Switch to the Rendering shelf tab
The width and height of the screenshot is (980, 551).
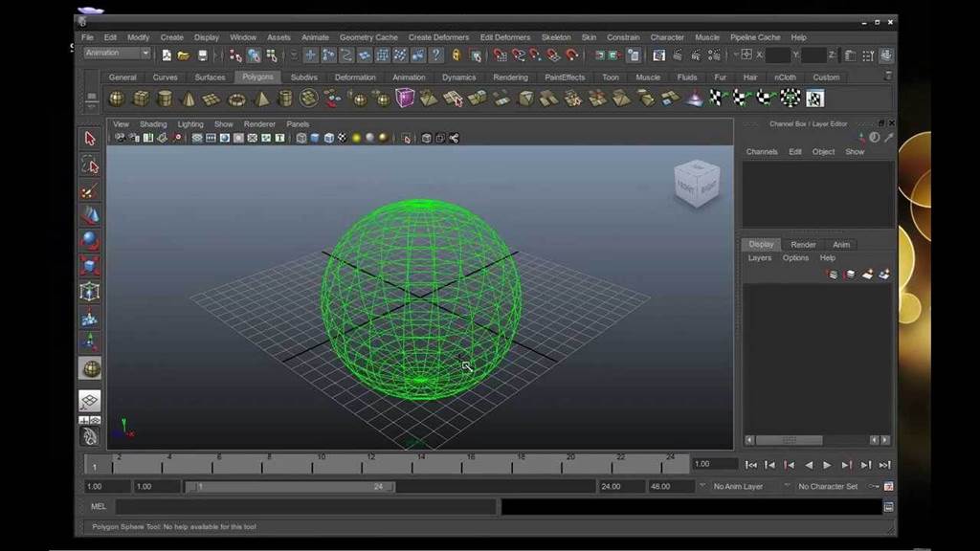click(x=510, y=77)
